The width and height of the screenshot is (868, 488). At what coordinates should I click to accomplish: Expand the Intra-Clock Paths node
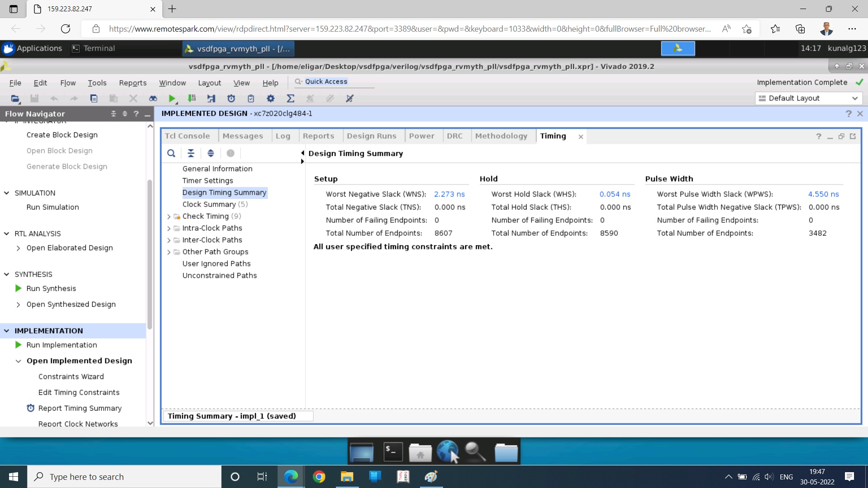tap(169, 228)
